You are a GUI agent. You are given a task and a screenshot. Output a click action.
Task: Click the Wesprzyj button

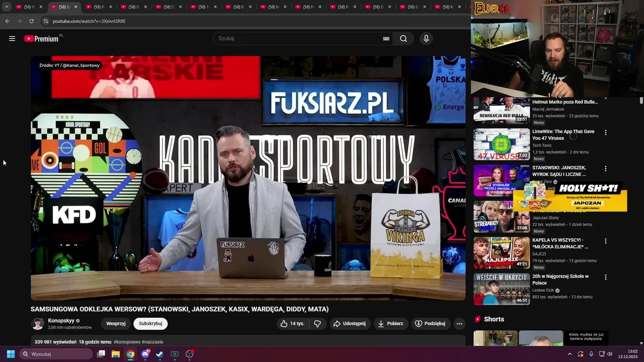click(116, 324)
